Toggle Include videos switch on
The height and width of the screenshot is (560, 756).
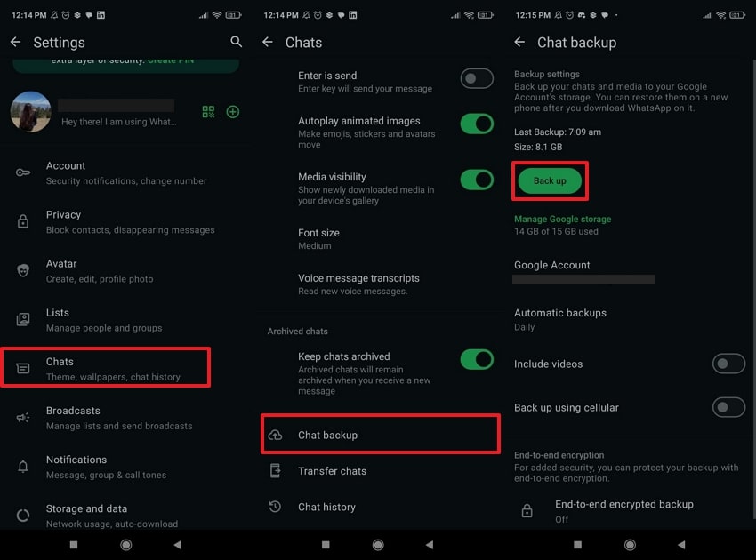pyautogui.click(x=728, y=364)
